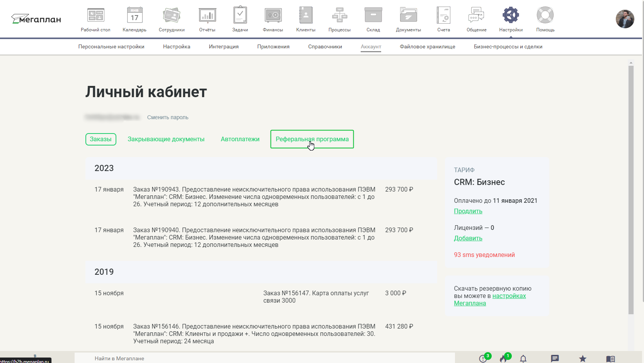Click the Мегаплан logo

tap(36, 19)
